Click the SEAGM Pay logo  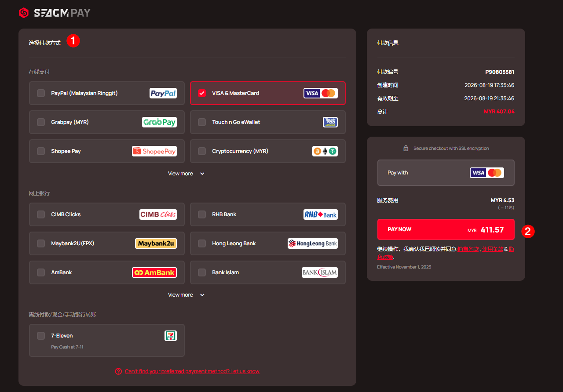coord(55,13)
